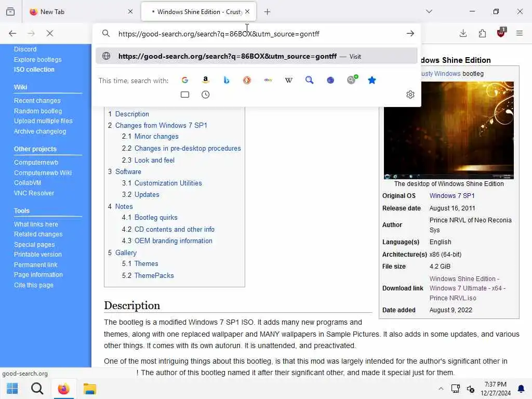Screen dimensions: 532x399
Task: Click Windows Shine Edition ISO download link
Action: point(468,288)
